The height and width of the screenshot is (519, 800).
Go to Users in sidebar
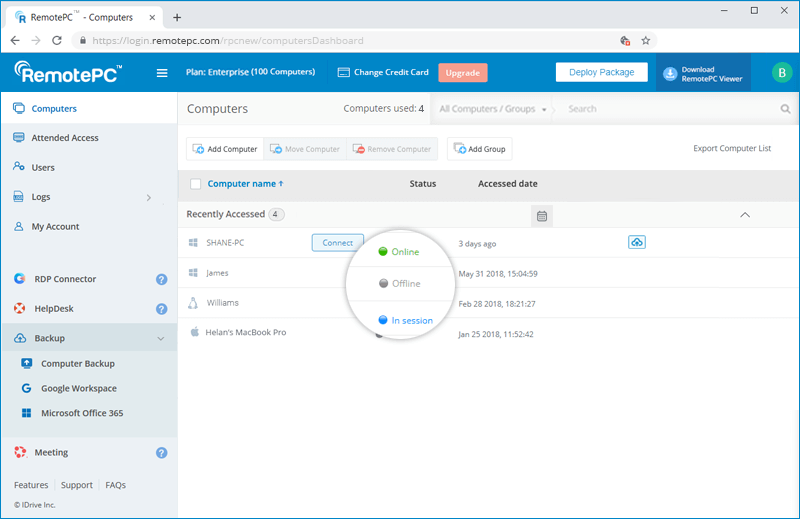pyautogui.click(x=43, y=168)
